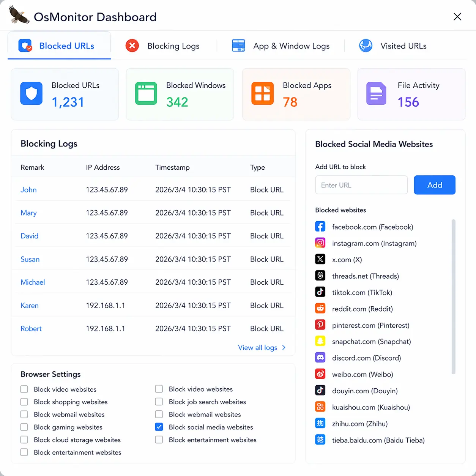476x476 pixels.
Task: Click the Discord icon beside discord.com
Action: coord(320,358)
